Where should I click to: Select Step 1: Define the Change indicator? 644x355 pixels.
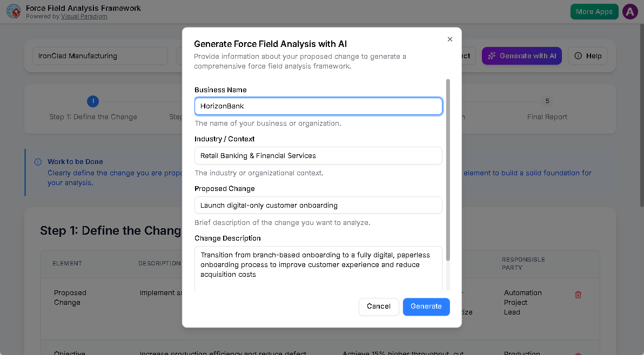93,101
